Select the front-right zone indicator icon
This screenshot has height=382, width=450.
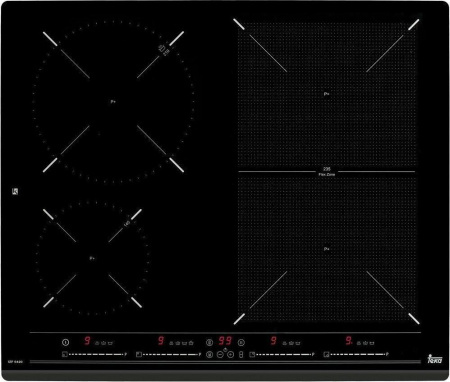pyautogui.click(x=326, y=355)
